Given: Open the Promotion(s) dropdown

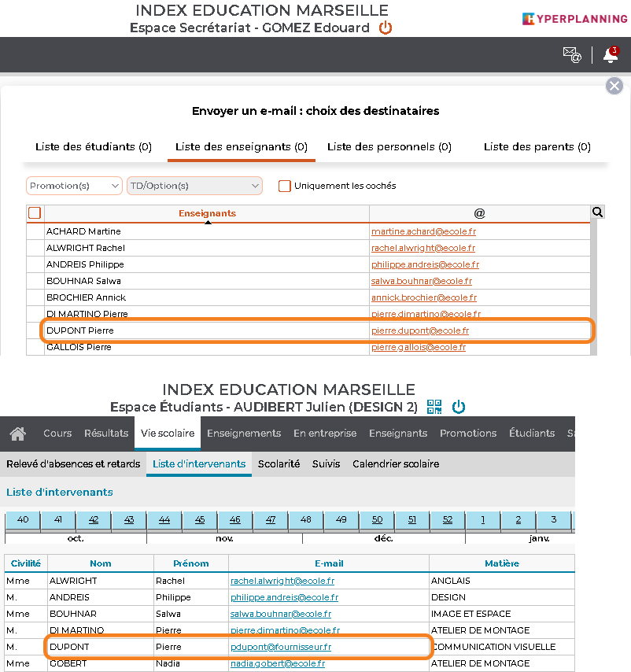Looking at the screenshot, I should tap(74, 186).
